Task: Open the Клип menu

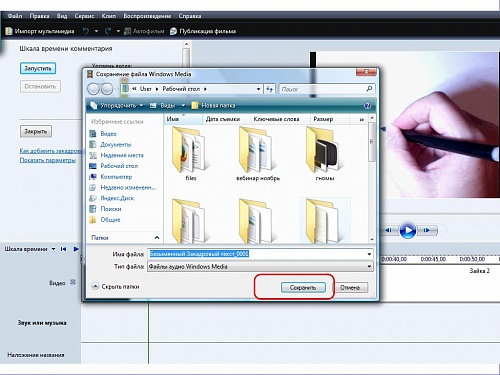Action: (109, 16)
